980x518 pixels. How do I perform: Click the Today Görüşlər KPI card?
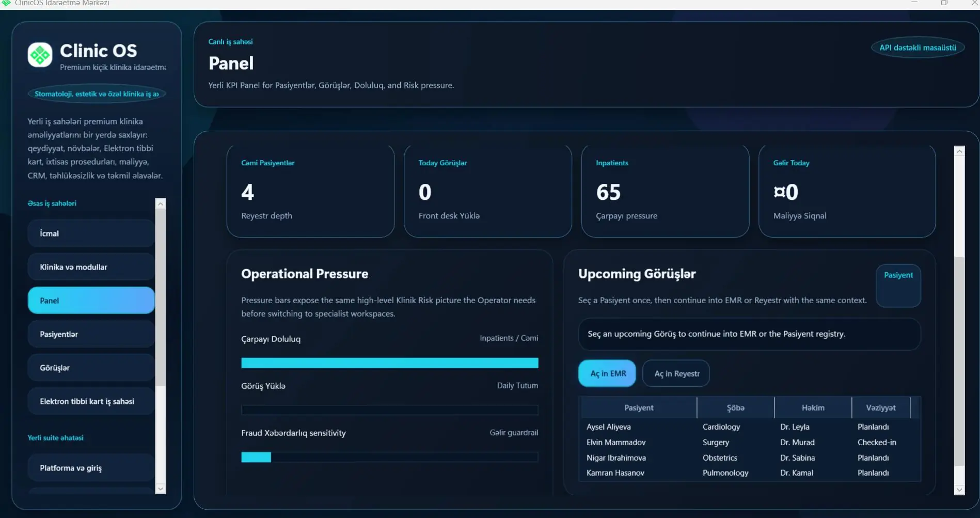tap(487, 191)
